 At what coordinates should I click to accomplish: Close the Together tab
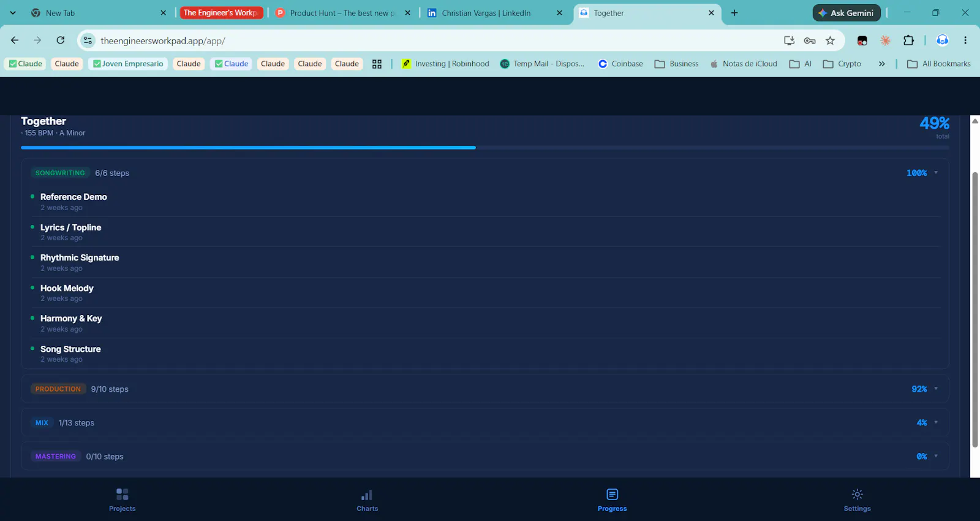coord(711,13)
